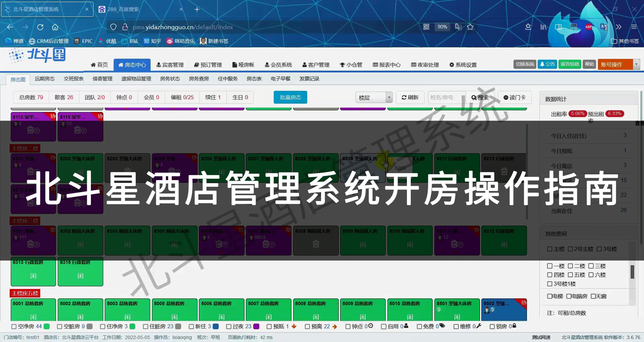This screenshot has height=342, width=644.
Task: Switch to the 房务状态 tab
Action: pyautogui.click(x=170, y=78)
